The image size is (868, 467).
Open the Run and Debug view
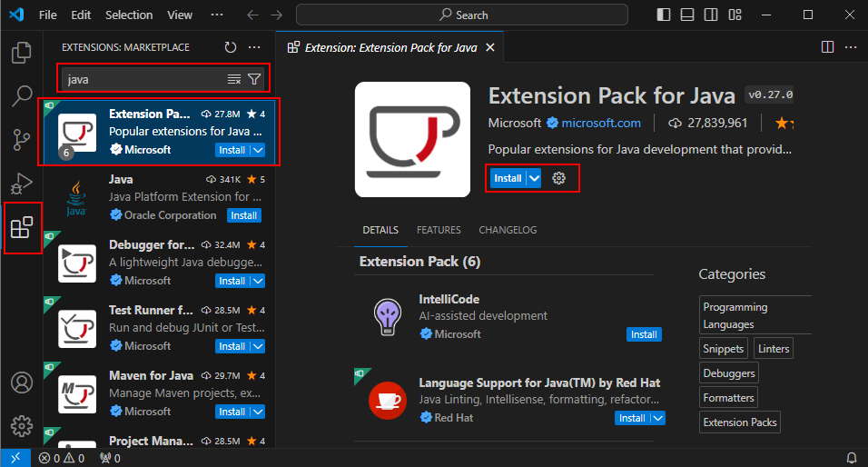(x=22, y=184)
